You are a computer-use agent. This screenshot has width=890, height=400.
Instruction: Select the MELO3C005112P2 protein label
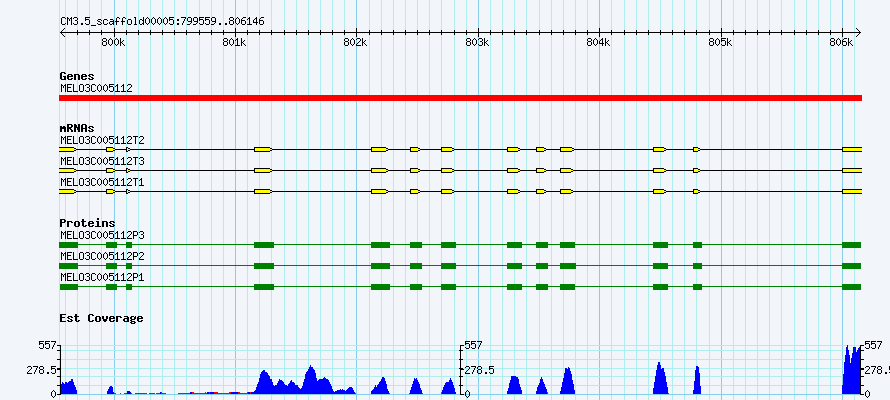[x=103, y=256]
